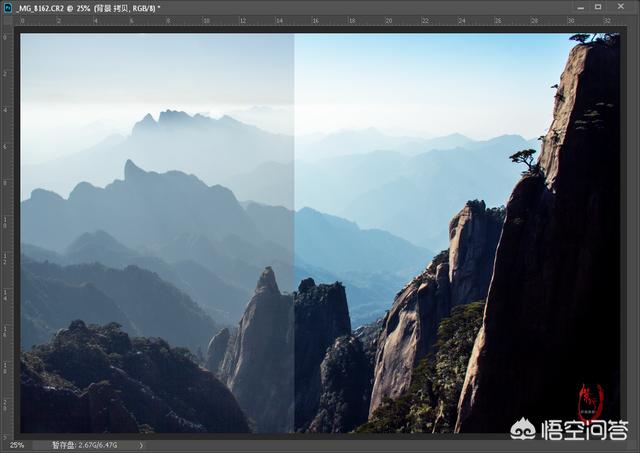Click the red seal watermark stamp
640x453 pixels.
click(591, 402)
